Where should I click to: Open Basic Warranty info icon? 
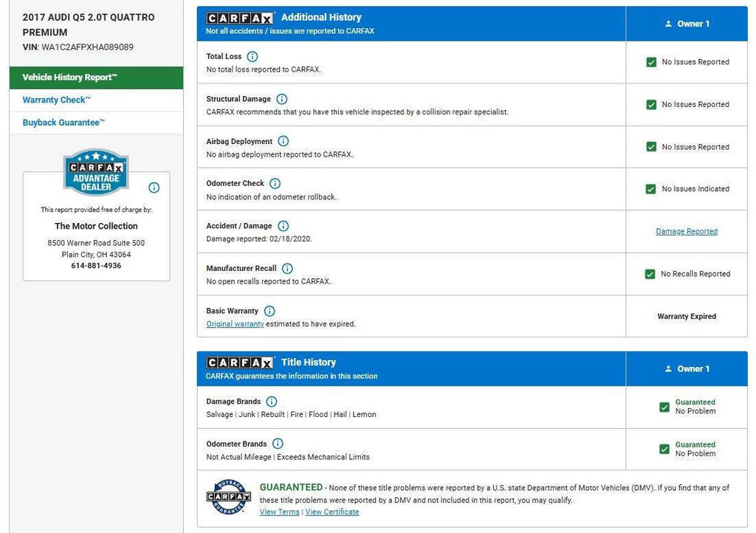pyautogui.click(x=269, y=312)
